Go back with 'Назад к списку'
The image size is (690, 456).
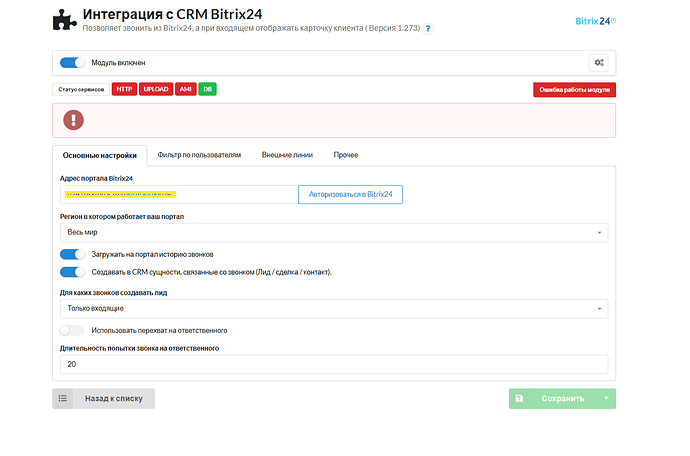click(103, 398)
